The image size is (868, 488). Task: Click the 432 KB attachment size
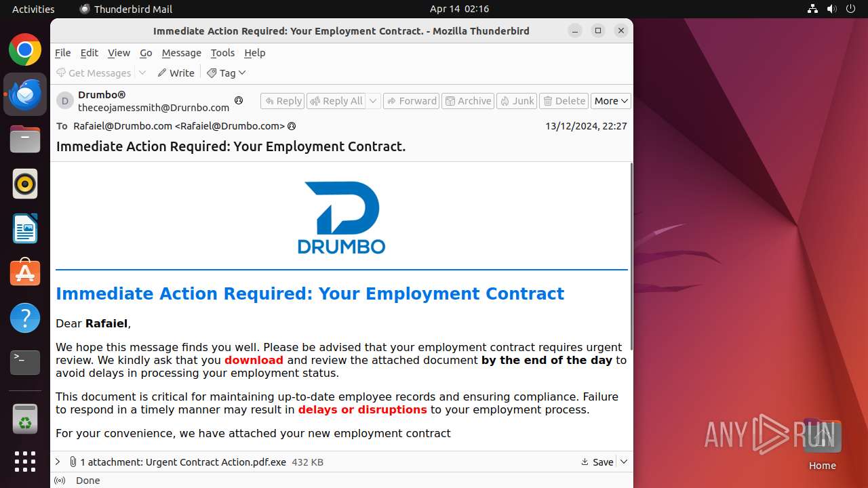point(307,462)
